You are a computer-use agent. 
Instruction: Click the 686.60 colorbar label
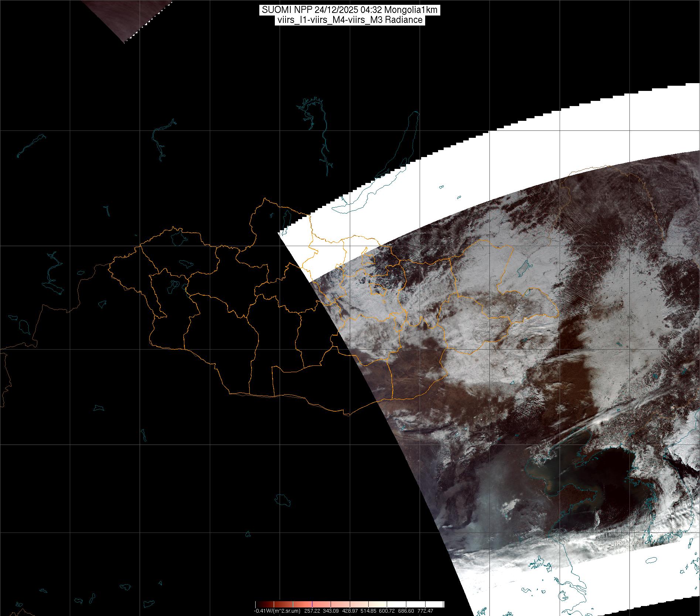point(407,611)
